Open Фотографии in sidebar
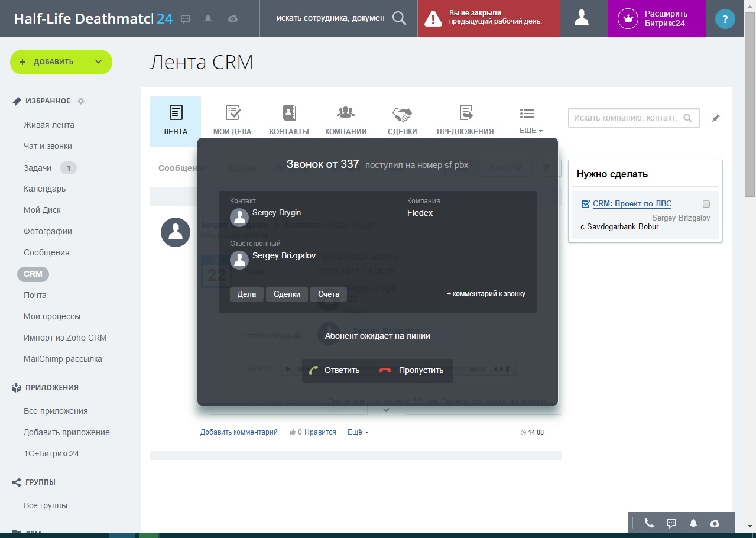The image size is (756, 538). click(x=48, y=231)
